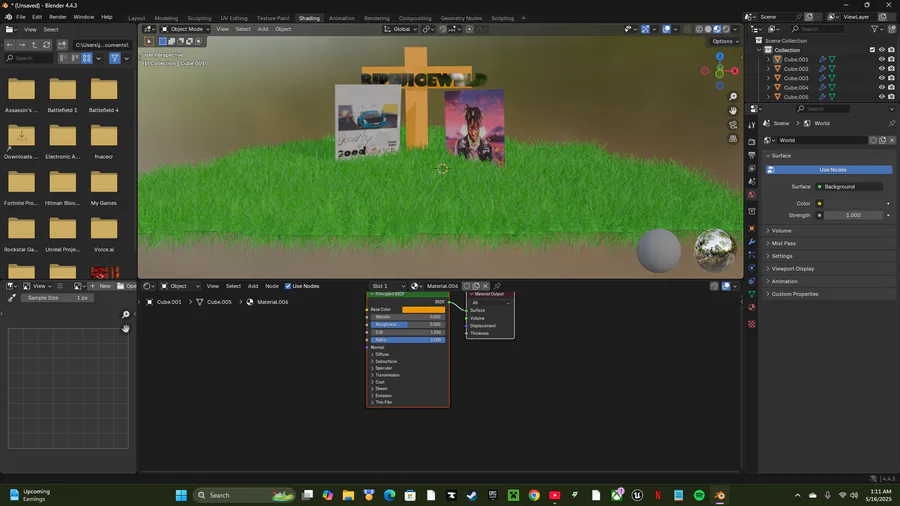Go to parent directory in file browser
This screenshot has height=506, width=900.
pyautogui.click(x=34, y=45)
